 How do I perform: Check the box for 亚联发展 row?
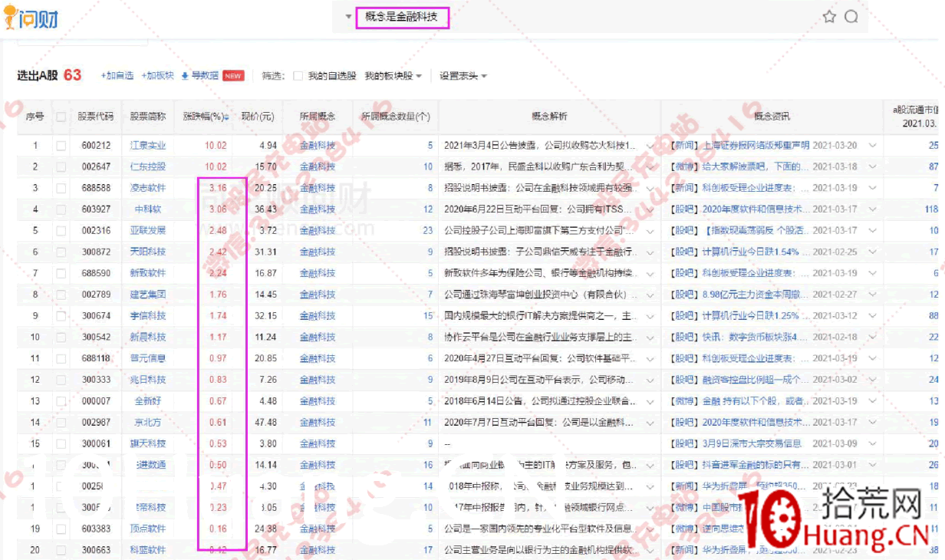[x=61, y=230]
